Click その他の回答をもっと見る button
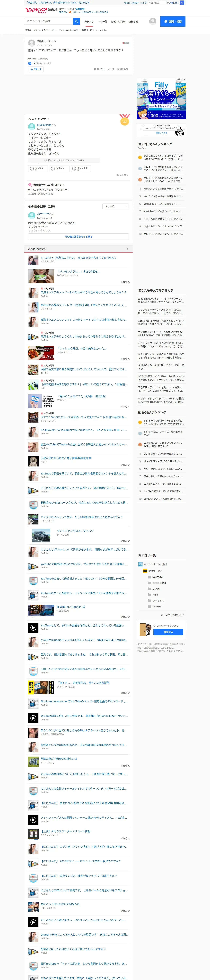Screen dimensions: 210x980 (79, 237)
